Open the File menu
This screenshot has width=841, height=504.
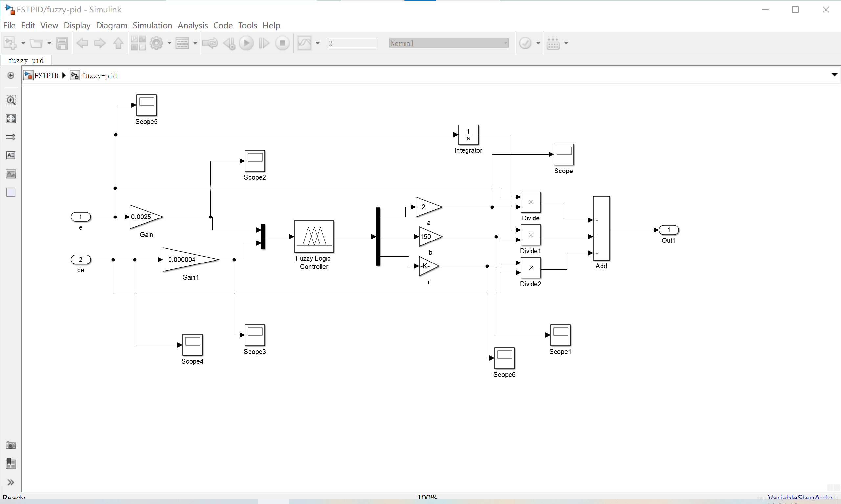click(x=9, y=25)
